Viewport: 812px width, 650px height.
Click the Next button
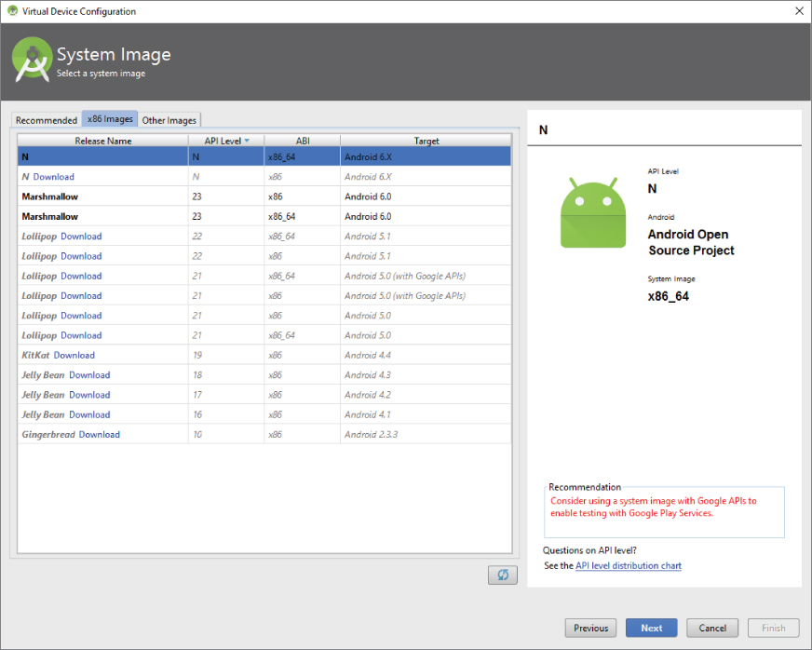[x=651, y=628]
